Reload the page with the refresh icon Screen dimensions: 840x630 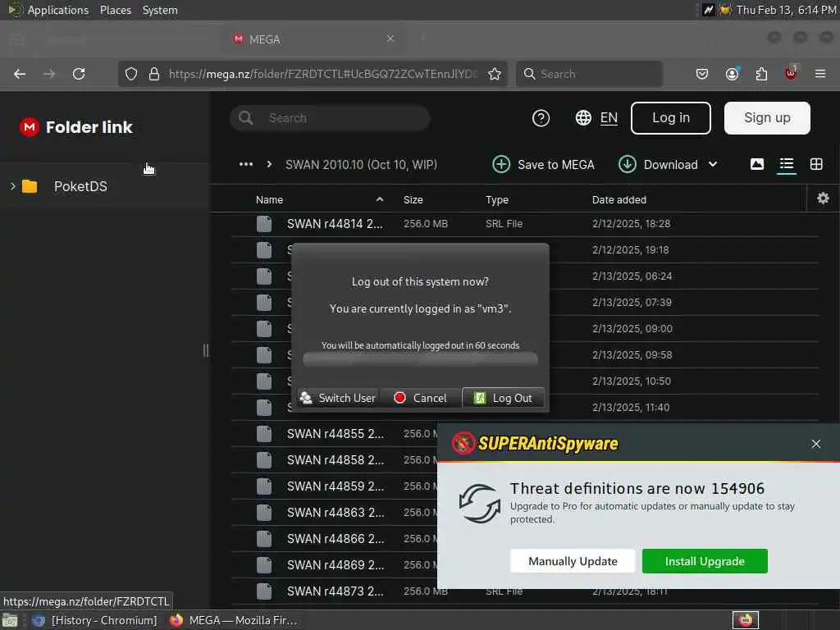point(79,74)
